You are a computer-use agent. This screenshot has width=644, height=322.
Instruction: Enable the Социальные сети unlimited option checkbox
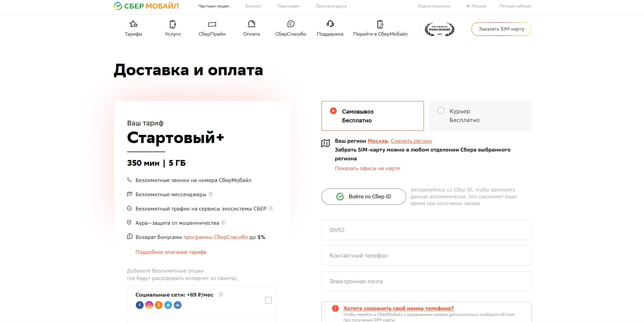tap(269, 300)
